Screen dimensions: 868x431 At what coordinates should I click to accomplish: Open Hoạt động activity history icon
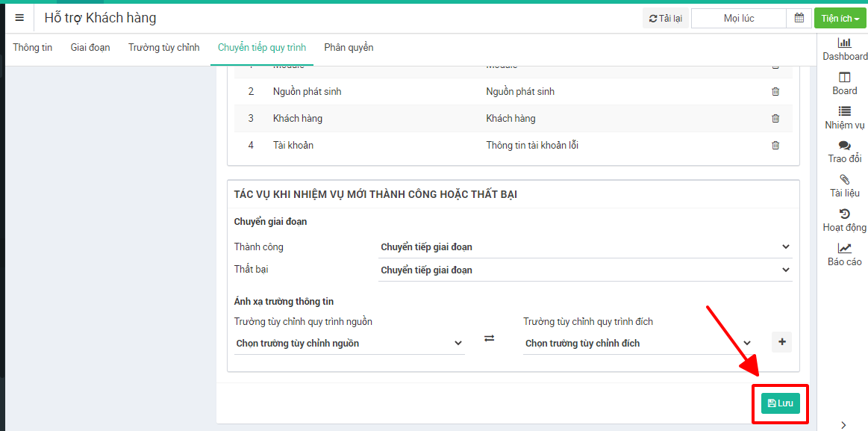tap(845, 214)
